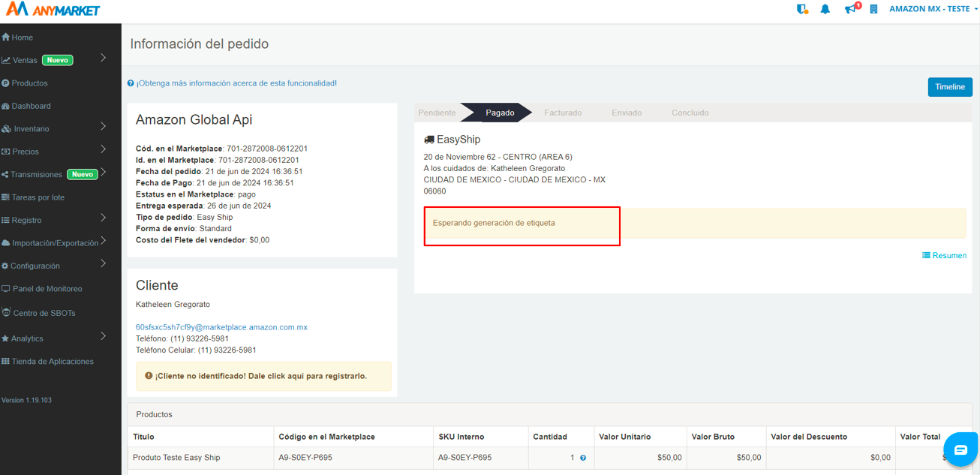Click the Analytics star icon
Image resolution: width=980 pixels, height=475 pixels.
(x=5, y=338)
